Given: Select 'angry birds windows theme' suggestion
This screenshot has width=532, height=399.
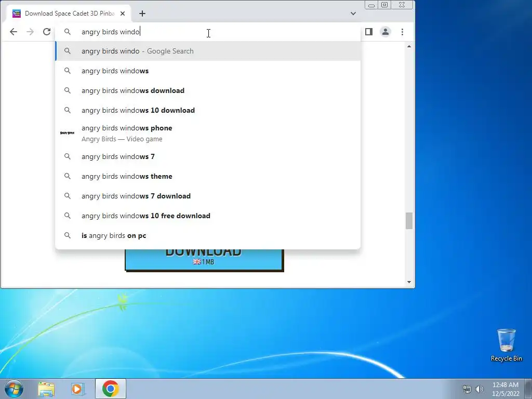Looking at the screenshot, I should (208, 176).
